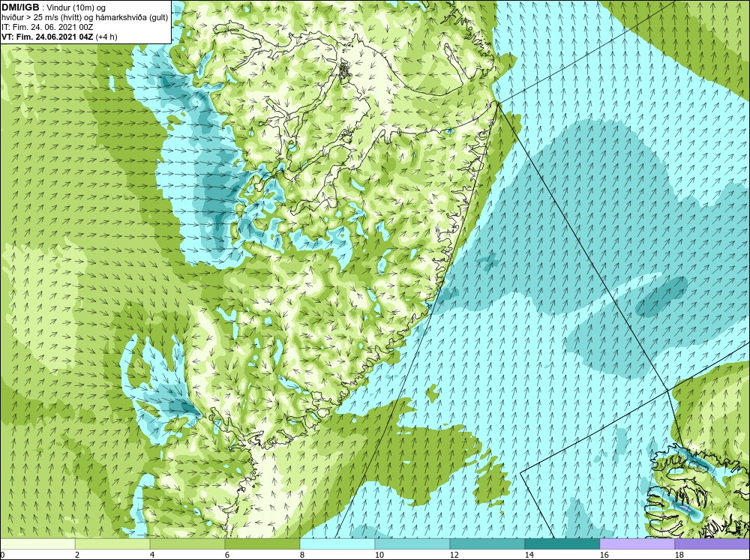Click the 'VT: Fim. 24.06.2021 04Z' valid time text
750x560 pixels.
48,37
